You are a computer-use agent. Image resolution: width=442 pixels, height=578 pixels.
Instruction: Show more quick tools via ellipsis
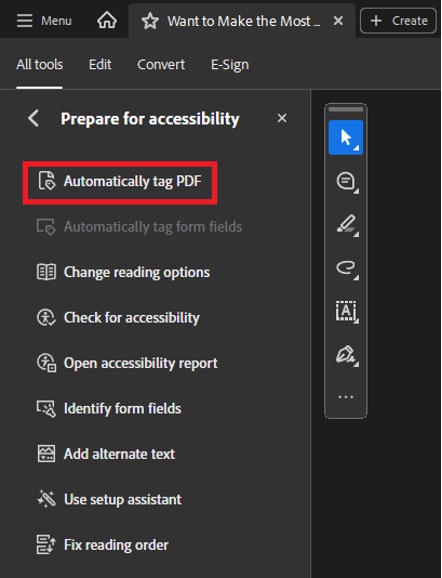(x=346, y=397)
